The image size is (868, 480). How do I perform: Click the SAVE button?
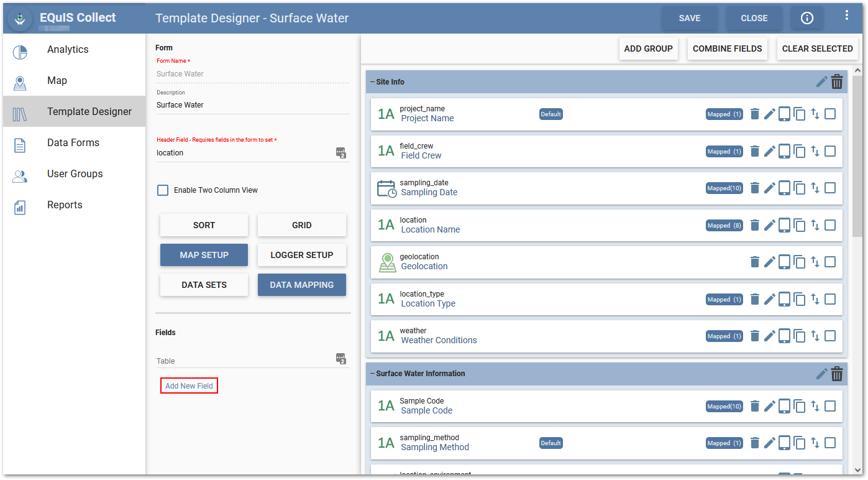click(x=690, y=18)
